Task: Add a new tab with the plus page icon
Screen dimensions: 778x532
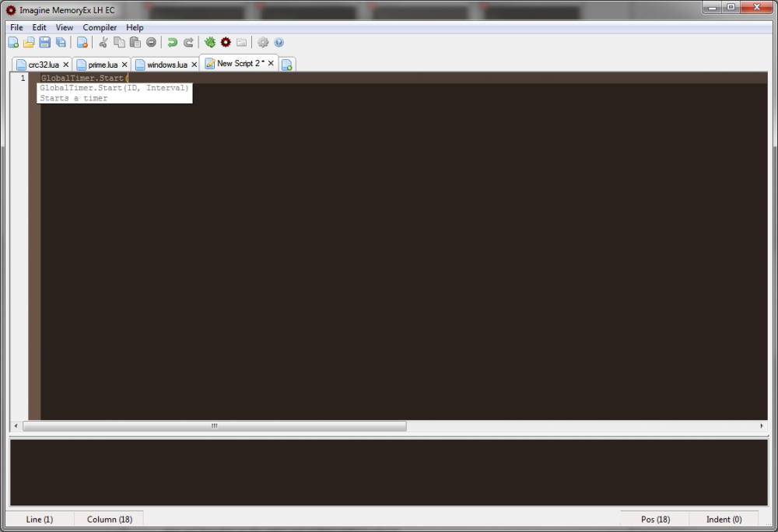Action: (286, 65)
